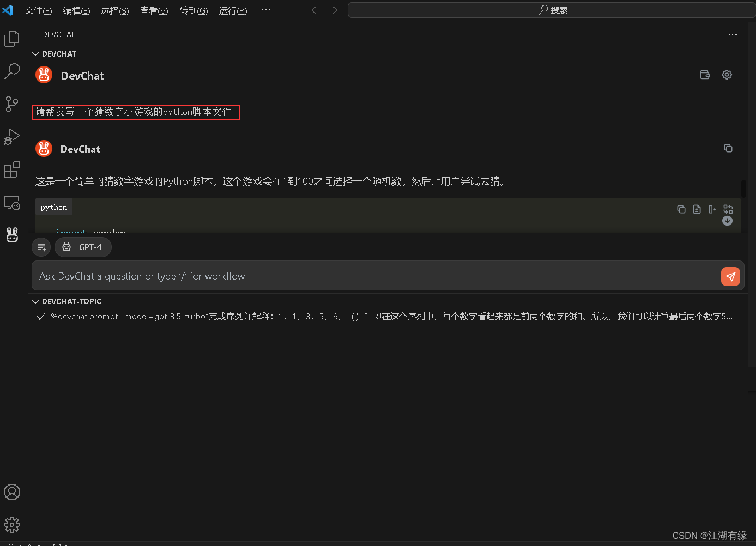Open the Extensions view
The height and width of the screenshot is (546, 756).
12,169
